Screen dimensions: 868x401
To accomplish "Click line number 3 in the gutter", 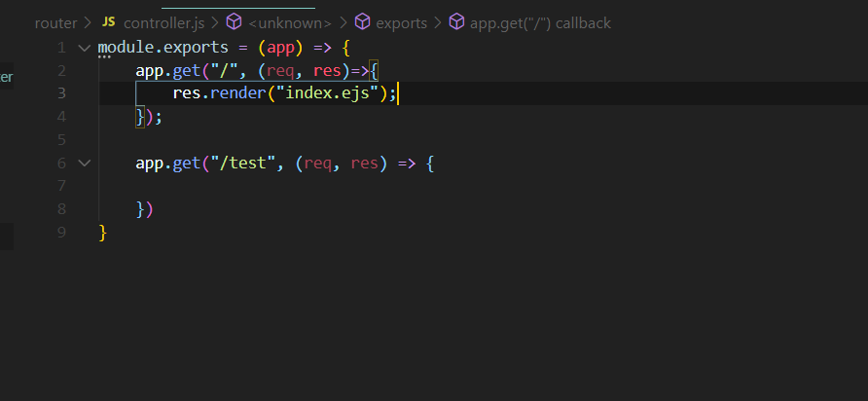I will point(61,93).
